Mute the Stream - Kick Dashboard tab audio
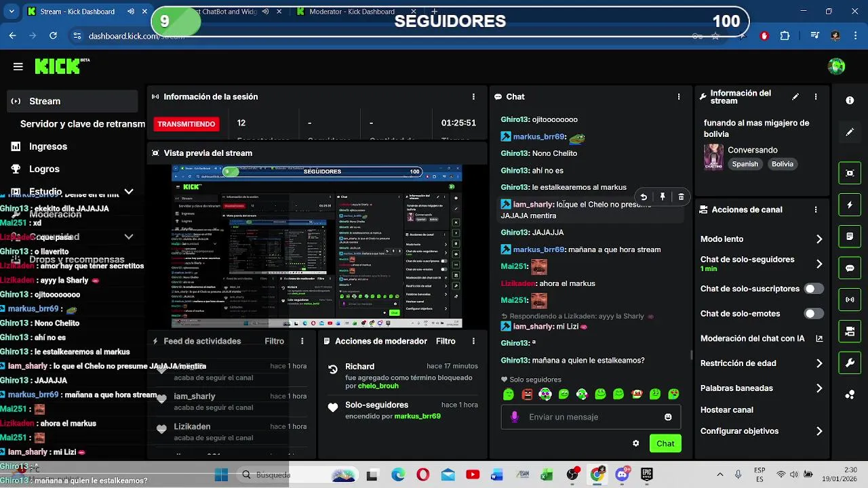868x488 pixels. click(x=131, y=12)
